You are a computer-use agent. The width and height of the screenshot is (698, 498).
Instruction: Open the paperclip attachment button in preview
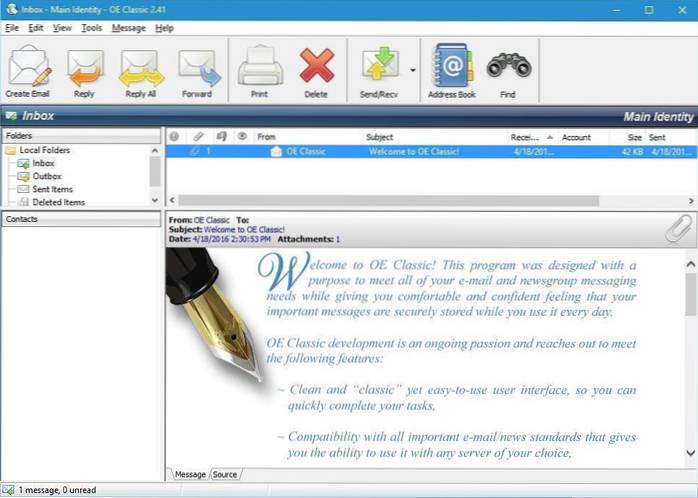tap(679, 230)
